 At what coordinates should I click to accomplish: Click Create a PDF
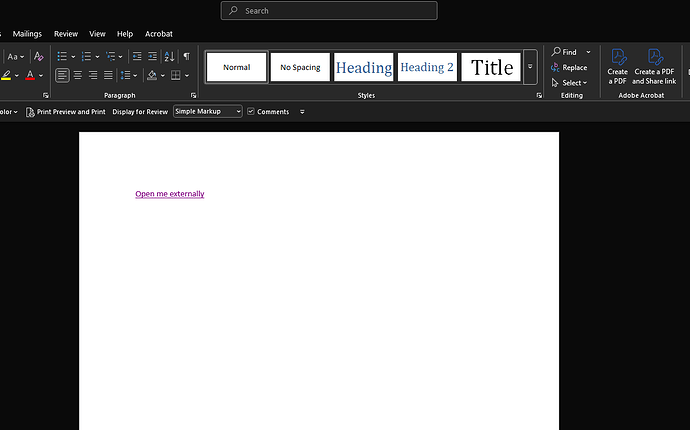pyautogui.click(x=617, y=67)
